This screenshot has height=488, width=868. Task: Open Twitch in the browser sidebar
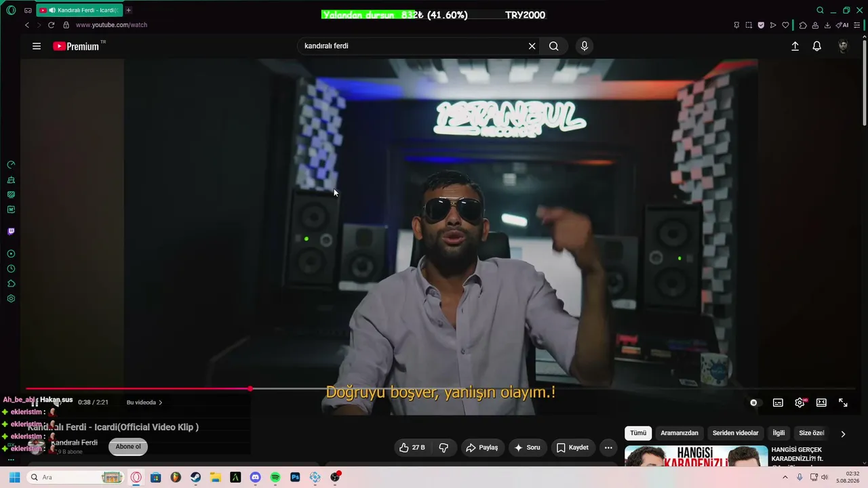11,232
